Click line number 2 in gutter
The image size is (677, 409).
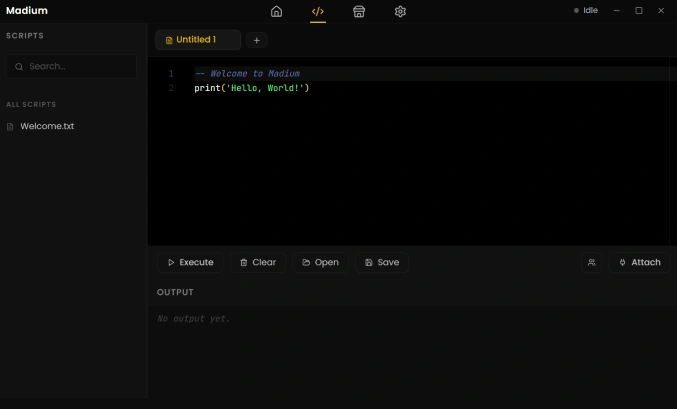click(171, 88)
